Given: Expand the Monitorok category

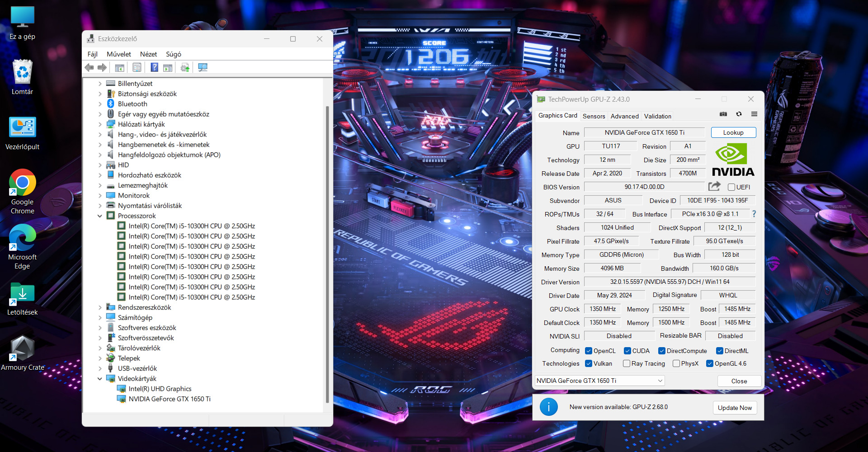Looking at the screenshot, I should [x=100, y=196].
